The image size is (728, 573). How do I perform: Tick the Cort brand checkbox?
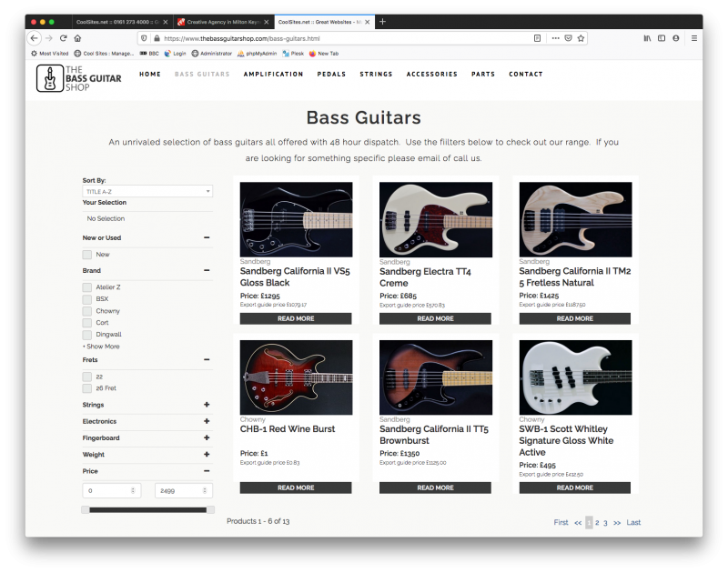pos(86,323)
